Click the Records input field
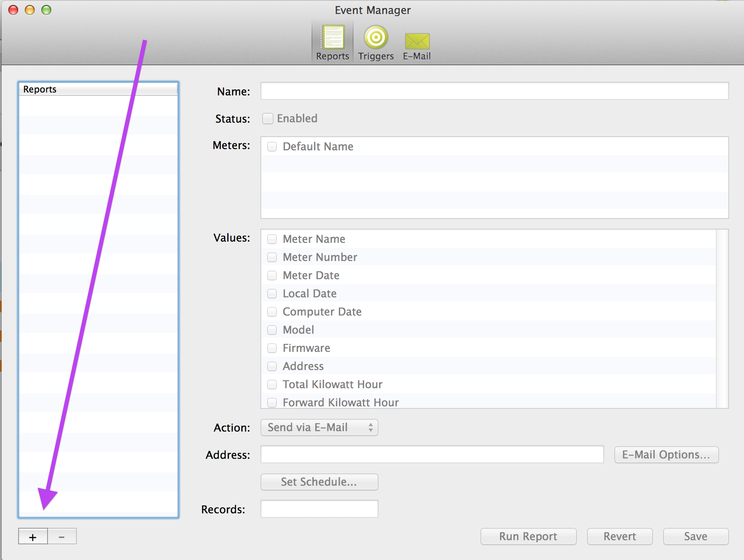The height and width of the screenshot is (560, 744). (319, 509)
